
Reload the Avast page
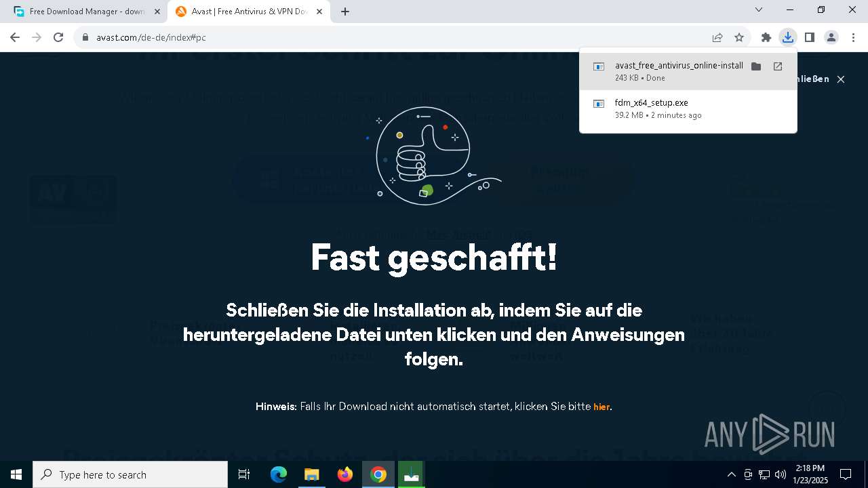58,37
